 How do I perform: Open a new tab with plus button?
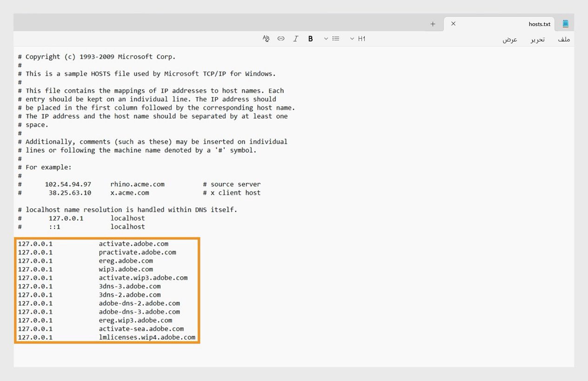coord(433,24)
